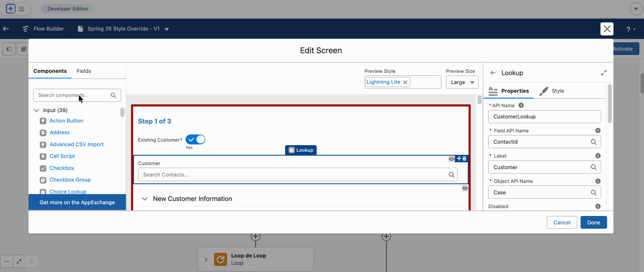Click the Cancel button
The width and height of the screenshot is (644, 272).
562,222
